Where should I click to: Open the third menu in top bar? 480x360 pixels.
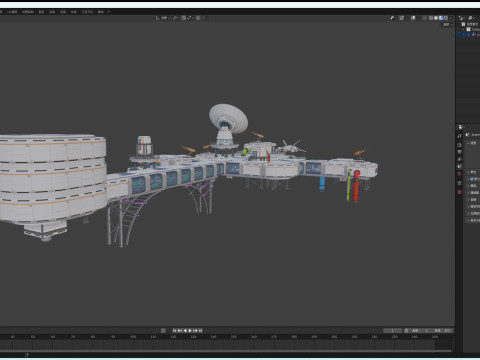28,12
